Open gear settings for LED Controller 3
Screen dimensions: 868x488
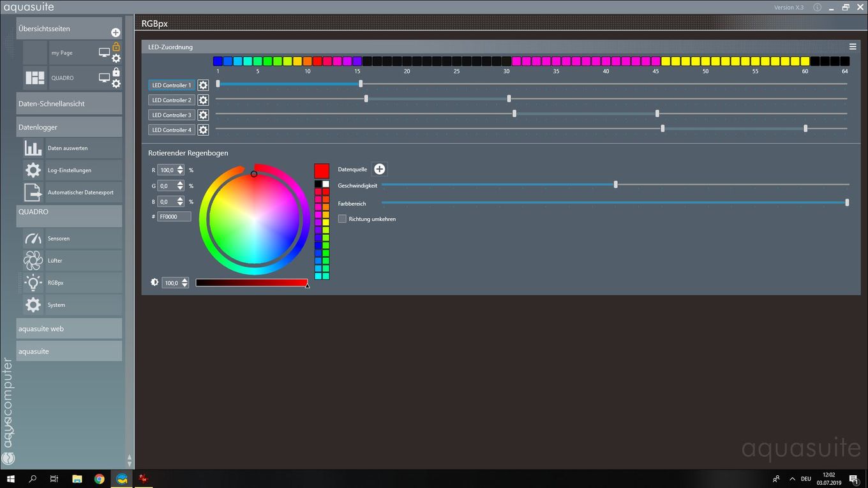pos(203,115)
